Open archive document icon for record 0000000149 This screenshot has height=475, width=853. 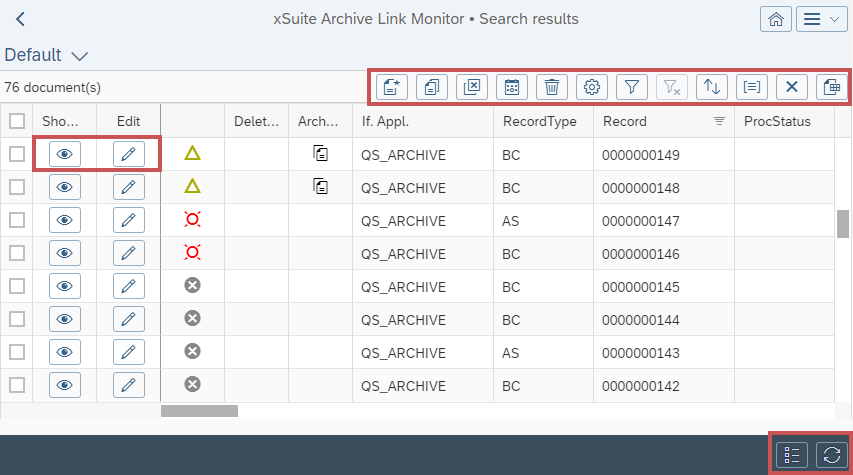(320, 153)
